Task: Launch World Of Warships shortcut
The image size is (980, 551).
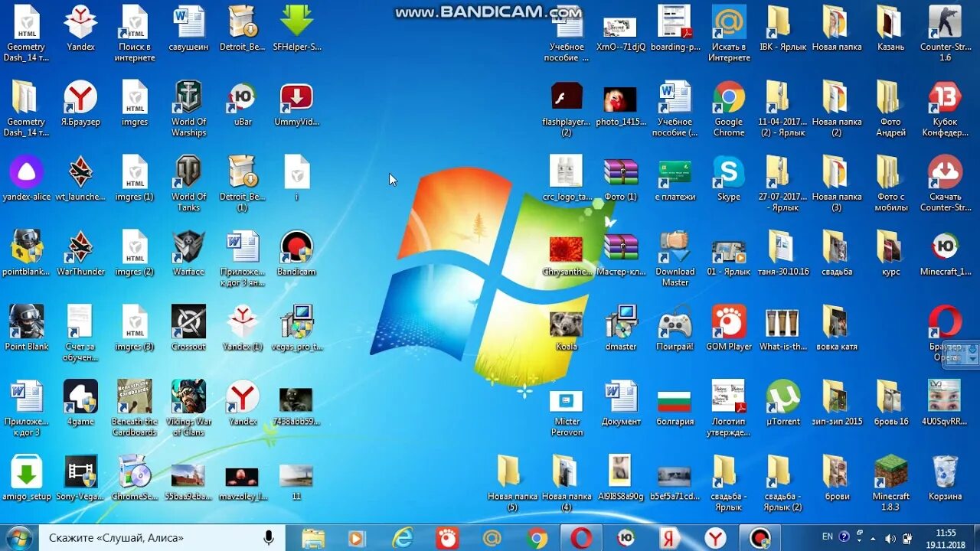Action: pyautogui.click(x=188, y=108)
